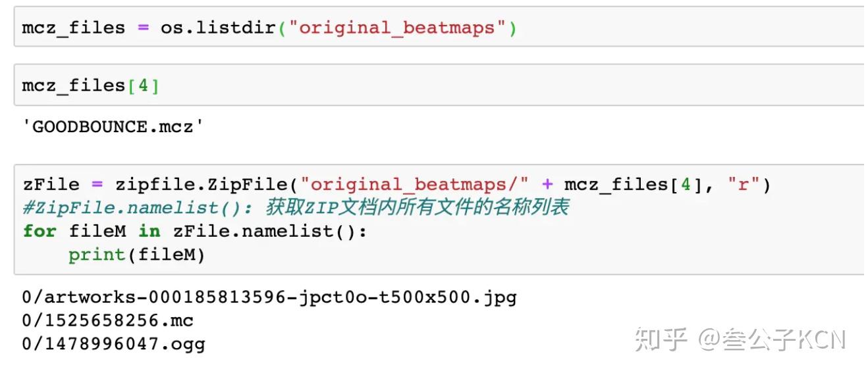Viewport: 868px width, 375px height.
Task: Click the zipfile.ZipFile code cell
Action: pyautogui.click(x=439, y=219)
